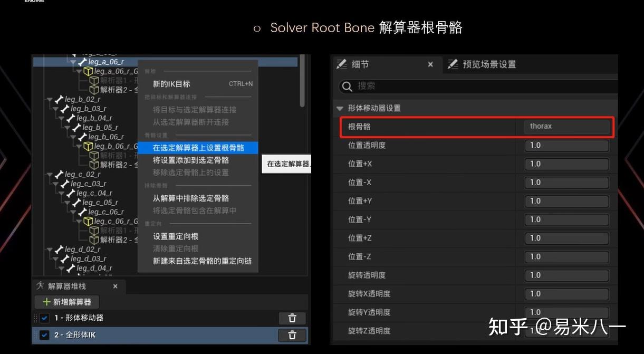Viewport: 644px width, 354px height.
Task: Click the trash icon for 全形体IK solver
Action: 292,334
